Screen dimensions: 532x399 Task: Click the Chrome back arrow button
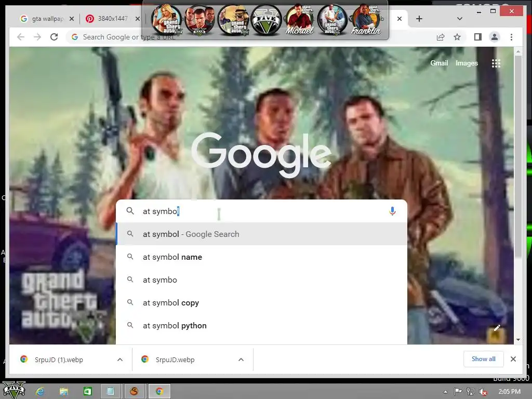pos(21,37)
